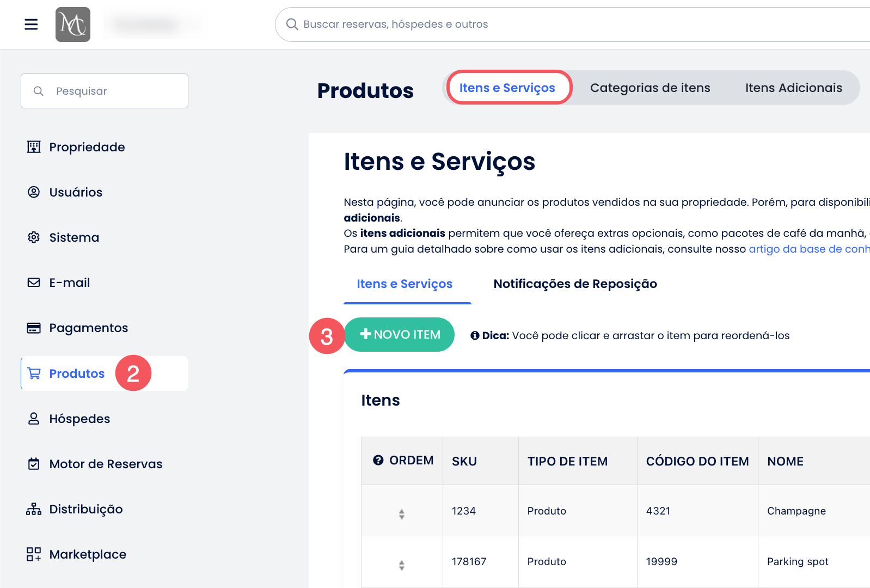Click the Parking spot row reorder handle

point(401,565)
